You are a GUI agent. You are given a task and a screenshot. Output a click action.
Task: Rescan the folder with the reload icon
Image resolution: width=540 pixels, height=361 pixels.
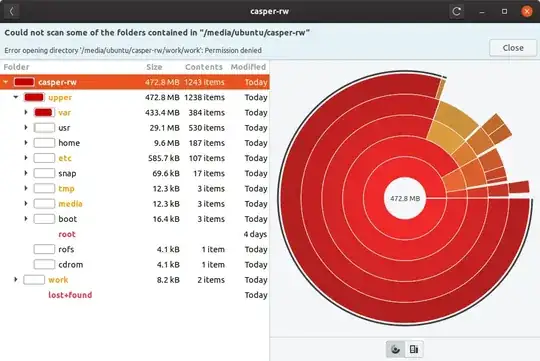(x=457, y=11)
